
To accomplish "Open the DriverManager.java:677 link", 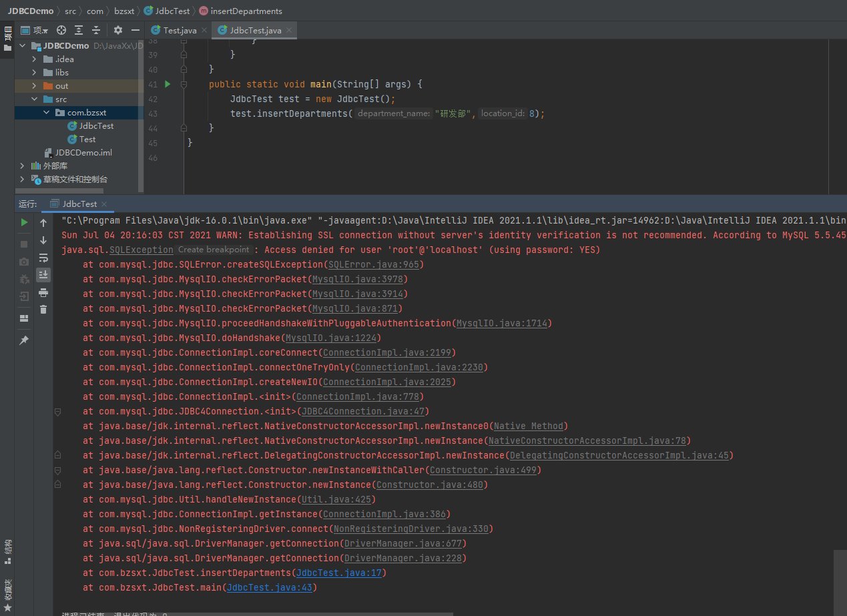I will (403, 543).
